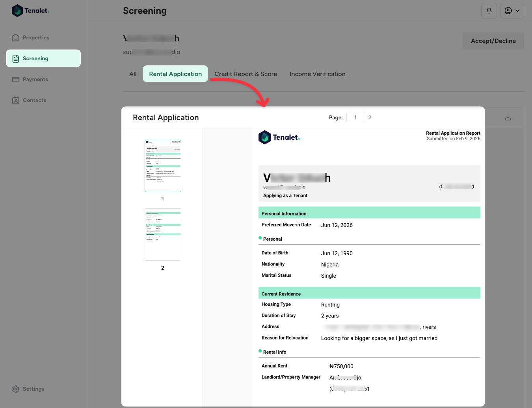
Task: Open the Settings gear icon
Action: (15, 389)
